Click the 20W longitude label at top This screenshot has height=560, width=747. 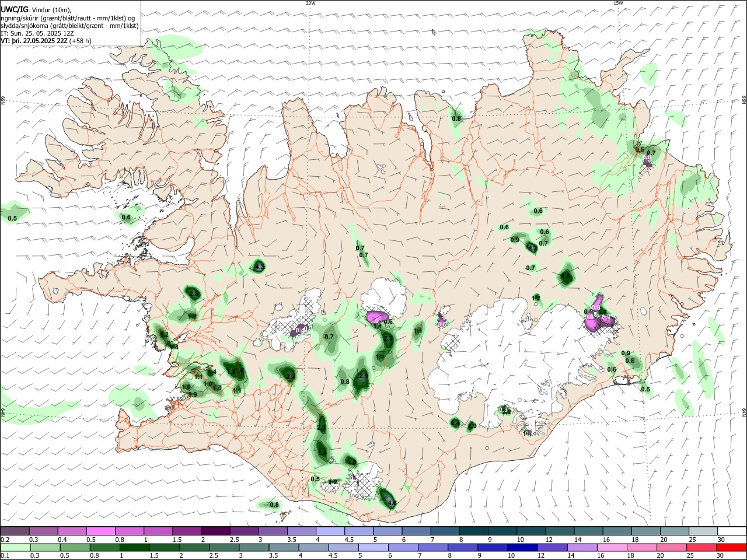click(310, 3)
